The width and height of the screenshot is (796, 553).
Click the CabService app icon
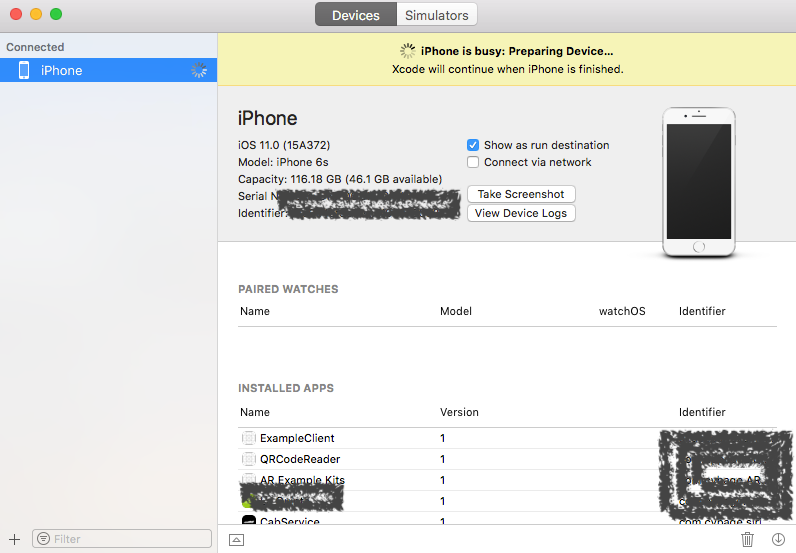(x=248, y=520)
